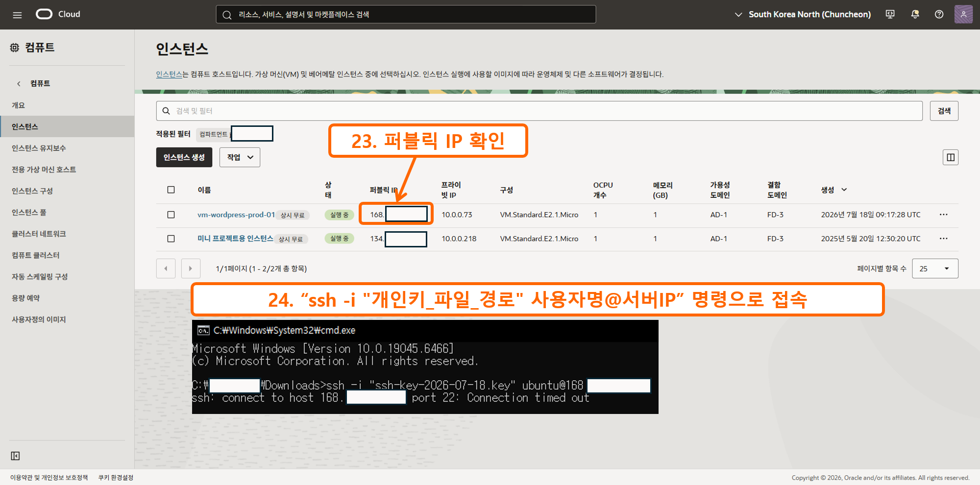Open 쿠키 환경설정 footer link
The width and height of the screenshot is (980, 485).
point(116,478)
